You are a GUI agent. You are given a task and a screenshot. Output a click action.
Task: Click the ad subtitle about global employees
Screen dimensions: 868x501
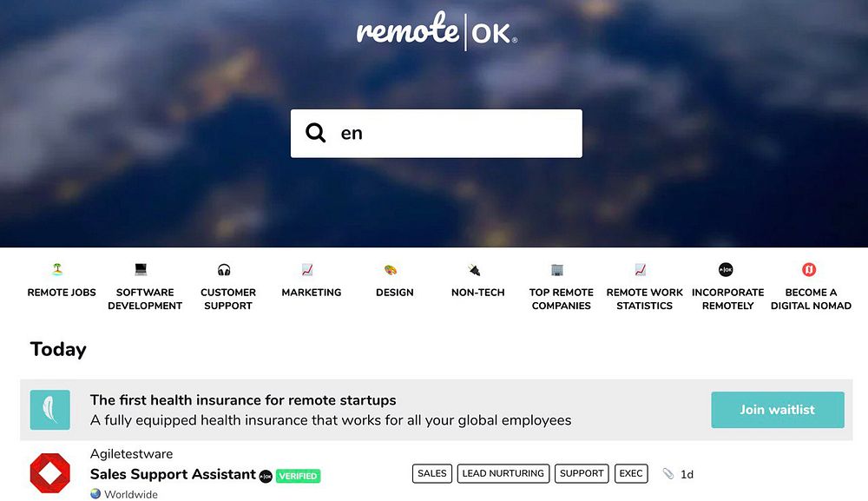click(331, 420)
